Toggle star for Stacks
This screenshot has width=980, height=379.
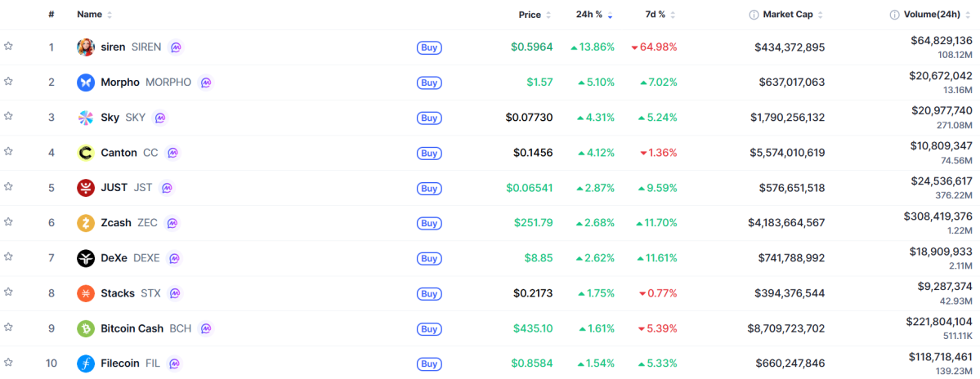[8, 292]
